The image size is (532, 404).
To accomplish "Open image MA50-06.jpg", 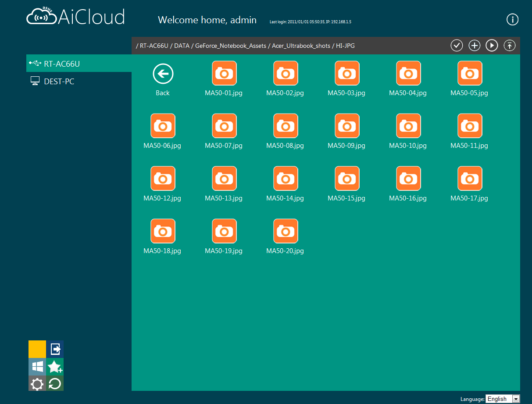I will tap(163, 125).
